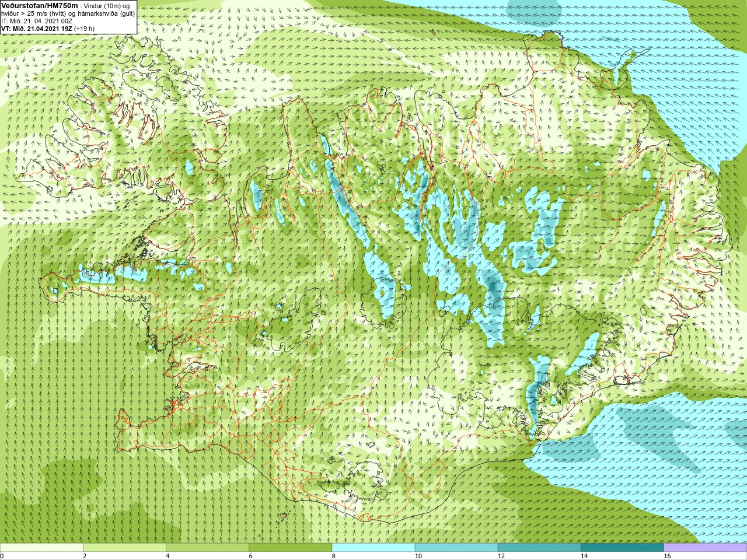Click the legend scale label '4'

pos(167,556)
